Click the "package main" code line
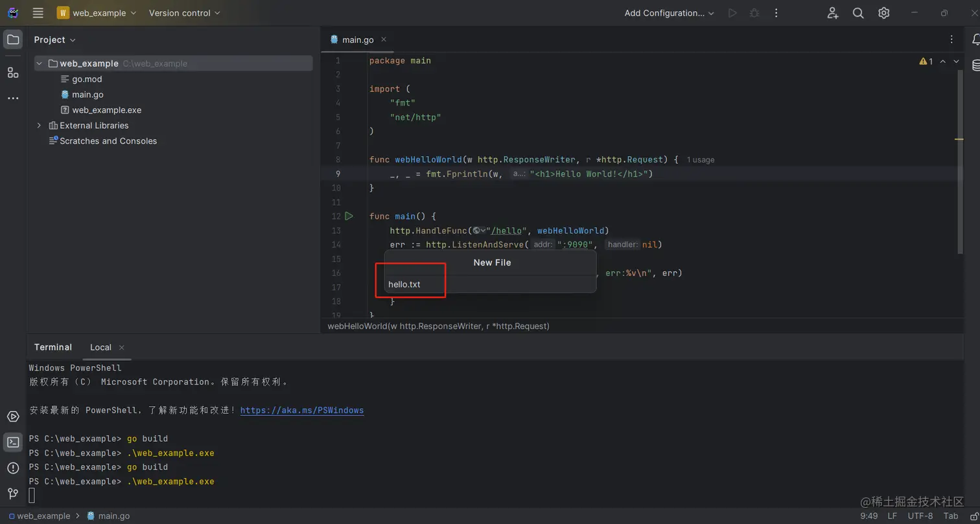This screenshot has height=524, width=980. (x=400, y=61)
